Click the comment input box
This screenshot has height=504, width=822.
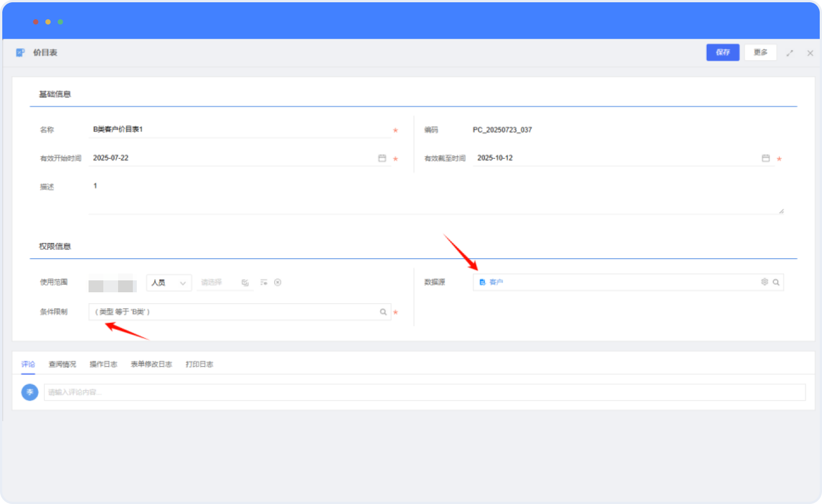[424, 392]
